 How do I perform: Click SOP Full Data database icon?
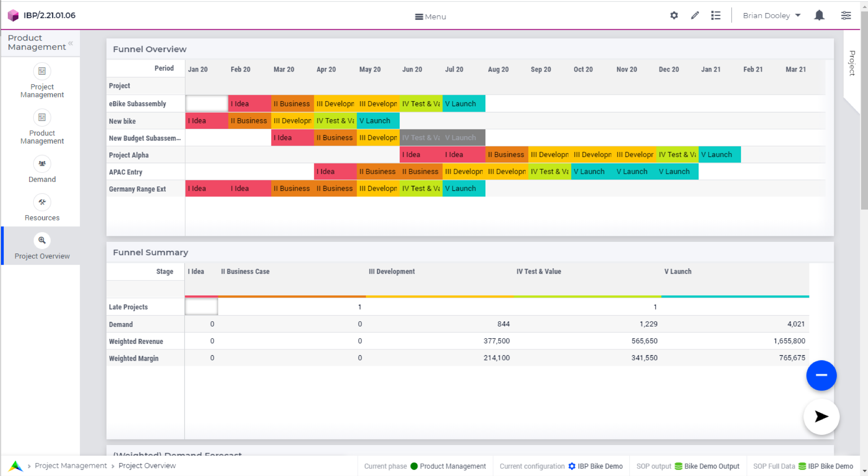tap(802, 466)
